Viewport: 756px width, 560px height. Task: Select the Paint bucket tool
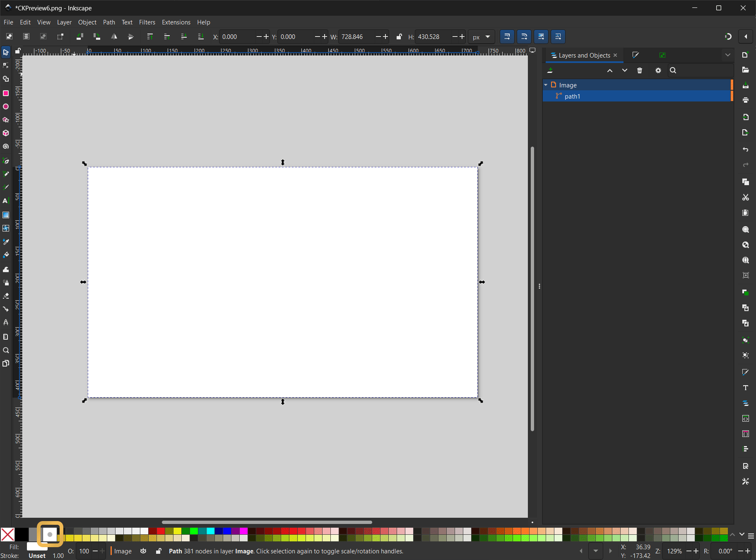6,255
